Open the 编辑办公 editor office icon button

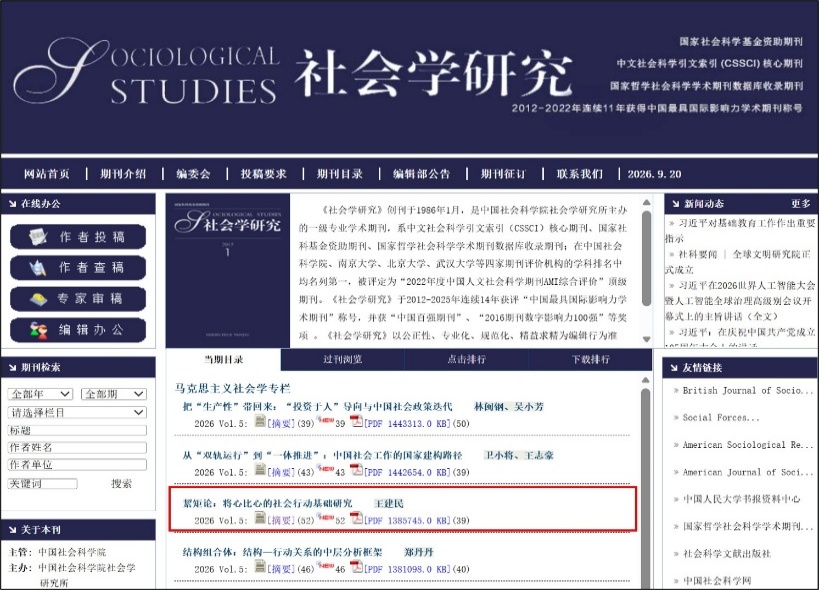(x=78, y=330)
